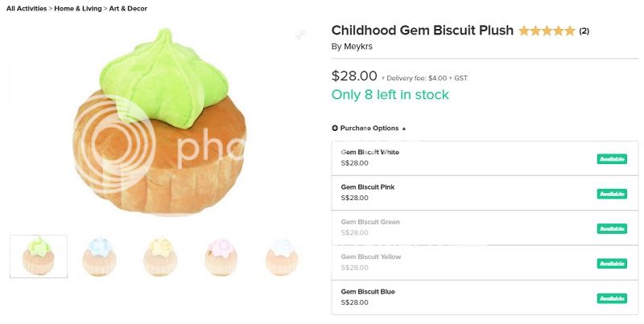This screenshot has width=644, height=324.
Task: Show the blue-topped biscuit thumbnail
Action: point(100,256)
